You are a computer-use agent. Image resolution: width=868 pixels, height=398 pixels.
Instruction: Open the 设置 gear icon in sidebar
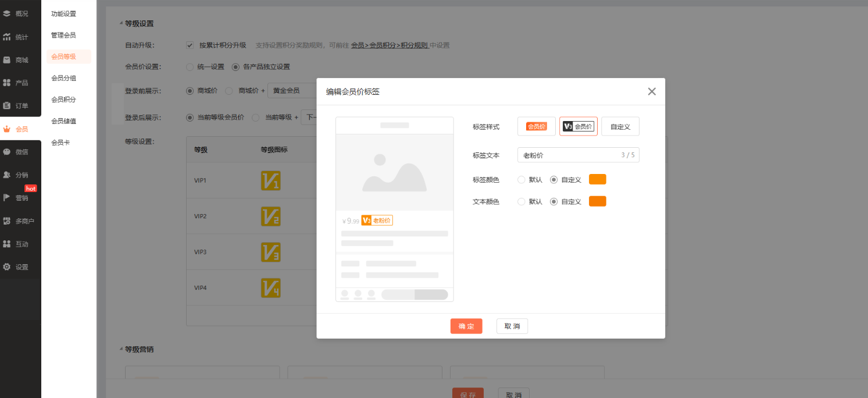pos(7,267)
